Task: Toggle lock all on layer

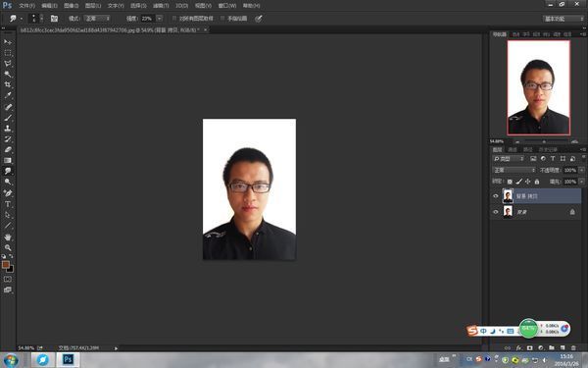Action: 537,182
